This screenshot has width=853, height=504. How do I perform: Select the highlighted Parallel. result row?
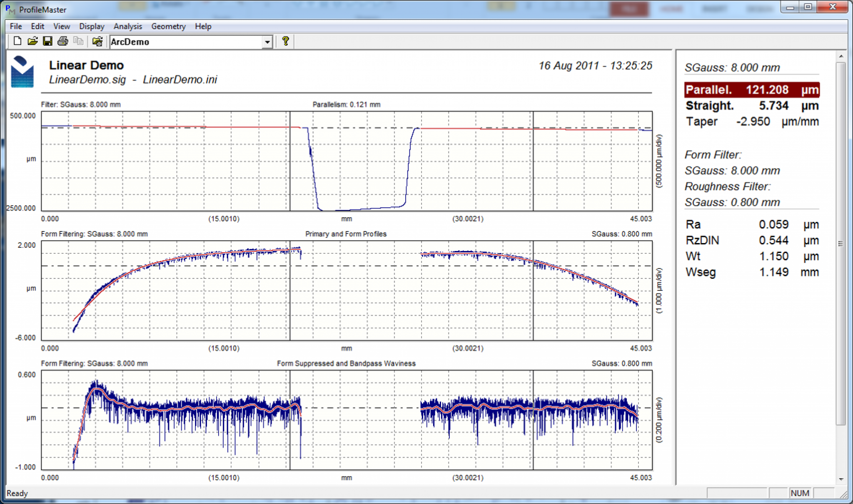[x=752, y=90]
